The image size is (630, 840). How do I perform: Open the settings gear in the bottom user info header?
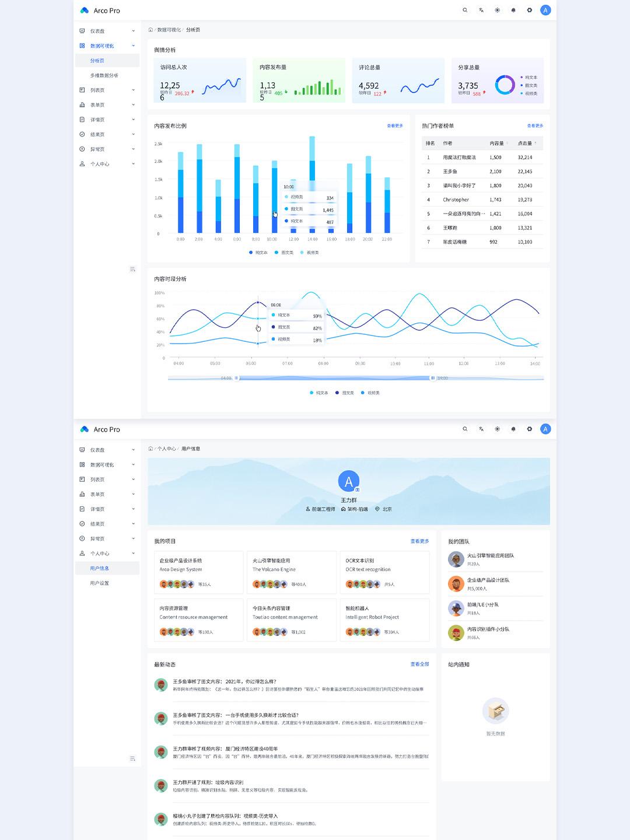tap(530, 429)
